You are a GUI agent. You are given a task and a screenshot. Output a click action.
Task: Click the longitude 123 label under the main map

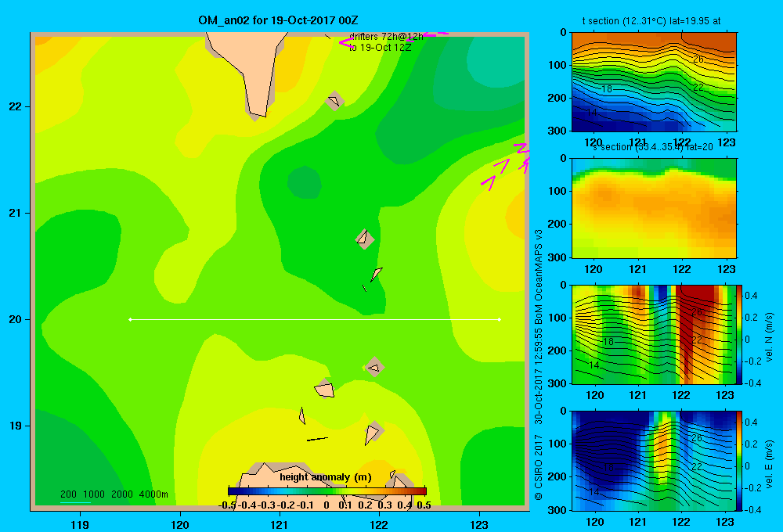point(479,524)
